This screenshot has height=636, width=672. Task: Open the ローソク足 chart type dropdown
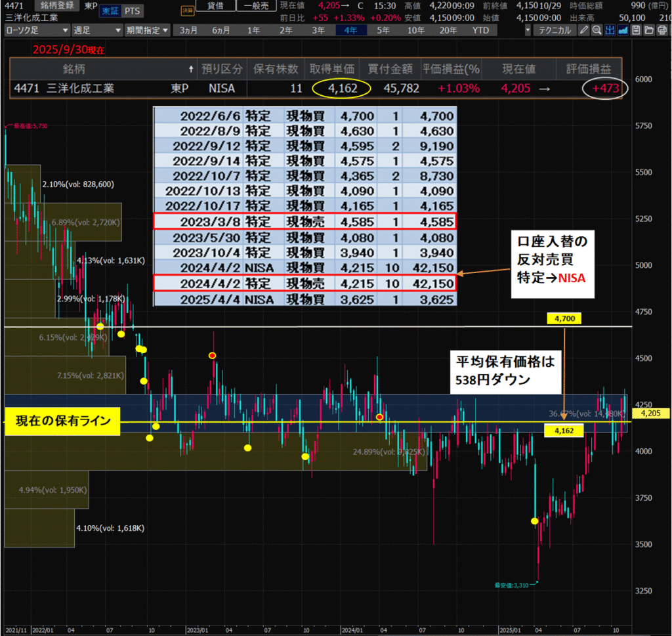pyautogui.click(x=37, y=30)
